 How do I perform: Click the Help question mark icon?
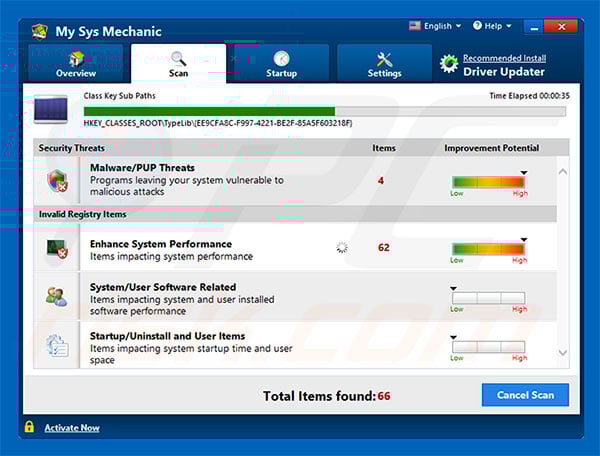[x=477, y=26]
